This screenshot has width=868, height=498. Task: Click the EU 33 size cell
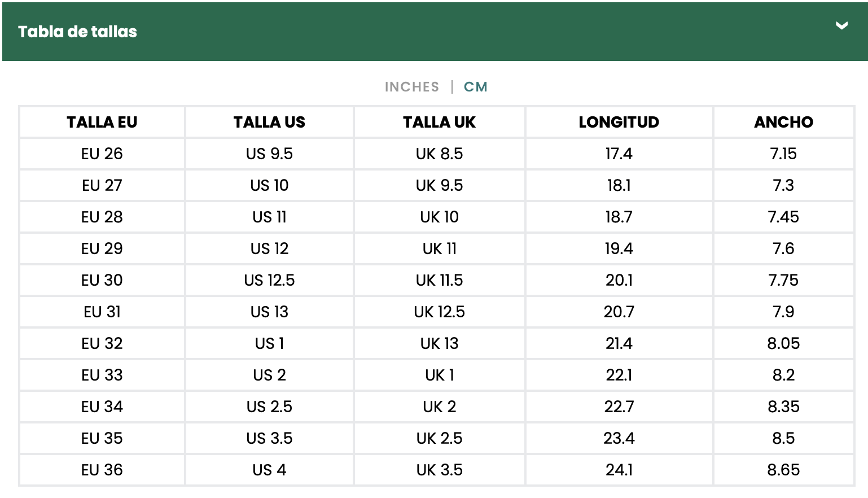tap(102, 375)
